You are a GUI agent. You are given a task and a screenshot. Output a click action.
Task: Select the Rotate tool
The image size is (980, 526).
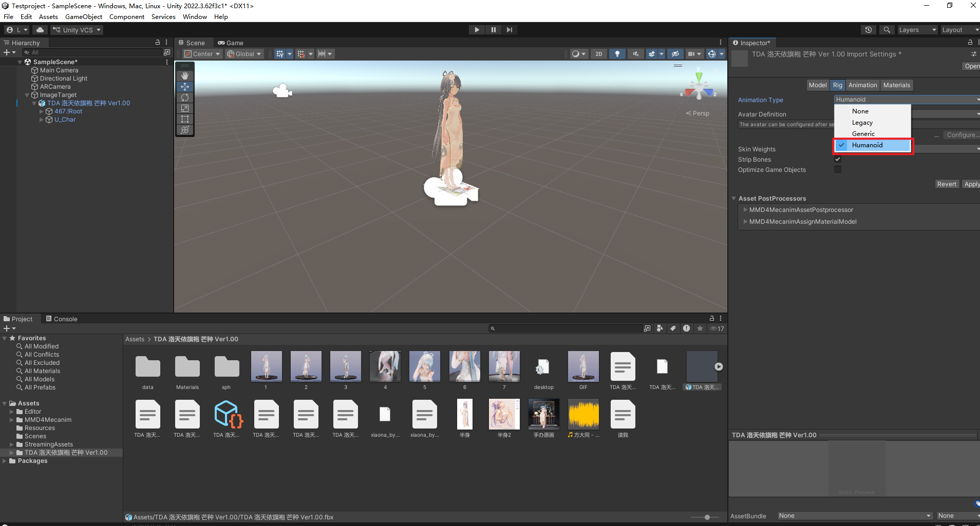tap(185, 98)
